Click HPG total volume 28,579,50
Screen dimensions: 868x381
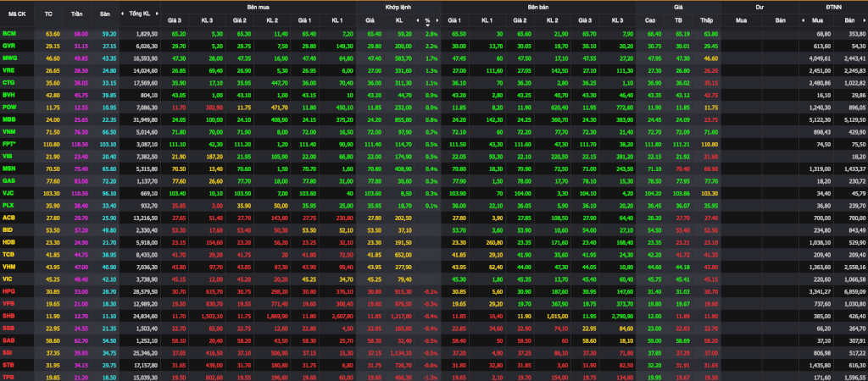[x=147, y=291]
